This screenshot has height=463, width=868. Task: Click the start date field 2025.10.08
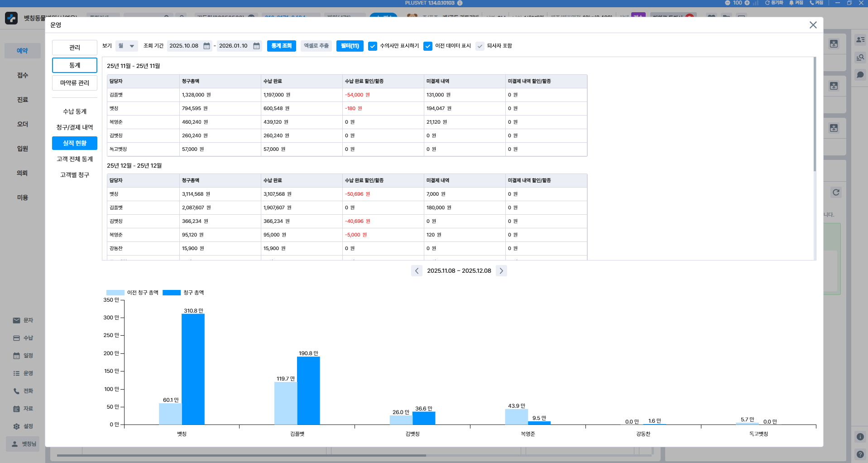(184, 46)
